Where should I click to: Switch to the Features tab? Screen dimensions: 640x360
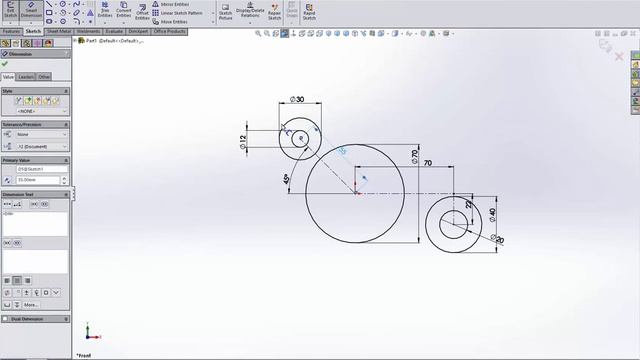[x=11, y=31]
